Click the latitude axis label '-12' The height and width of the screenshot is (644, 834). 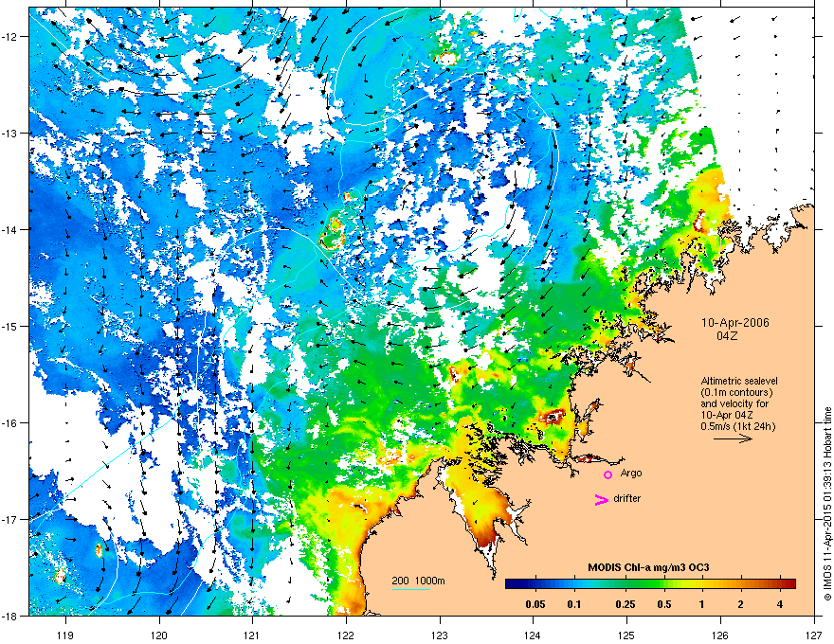[11, 36]
